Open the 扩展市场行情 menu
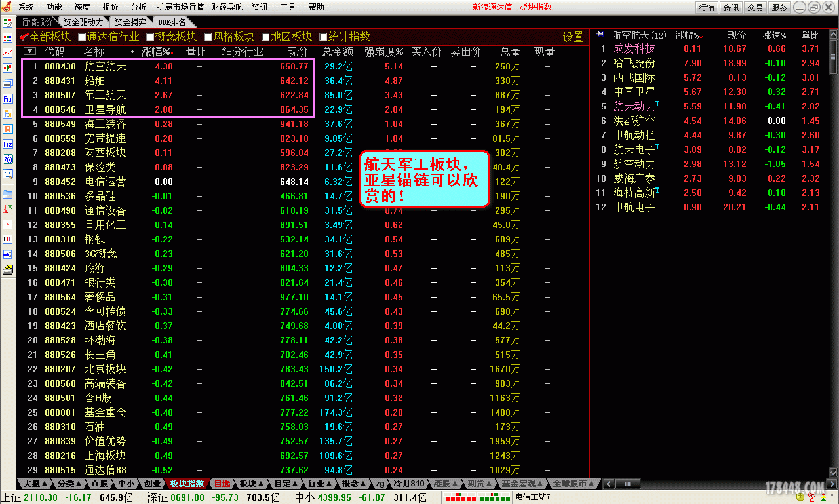 [x=180, y=7]
